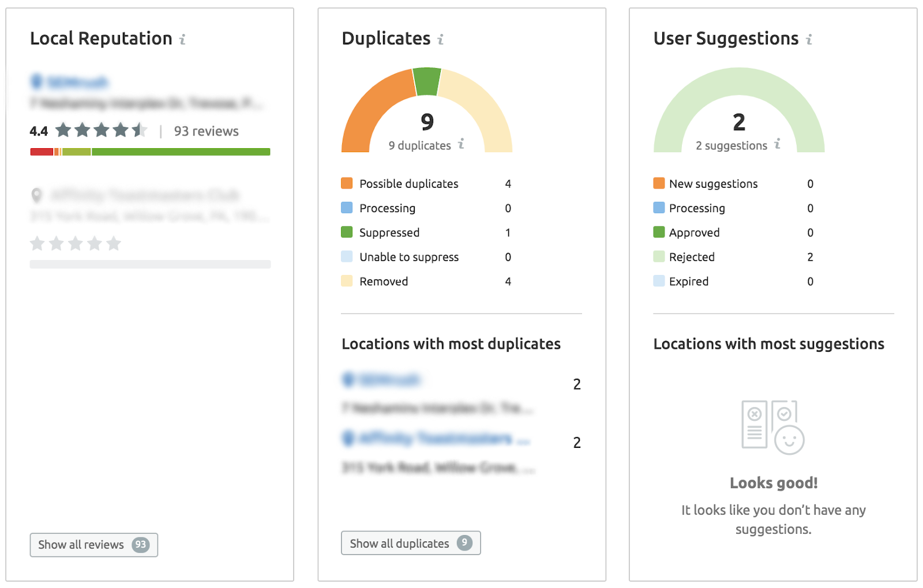Click info icon beside '9 duplicates' label
923x588 pixels.
pyautogui.click(x=461, y=144)
